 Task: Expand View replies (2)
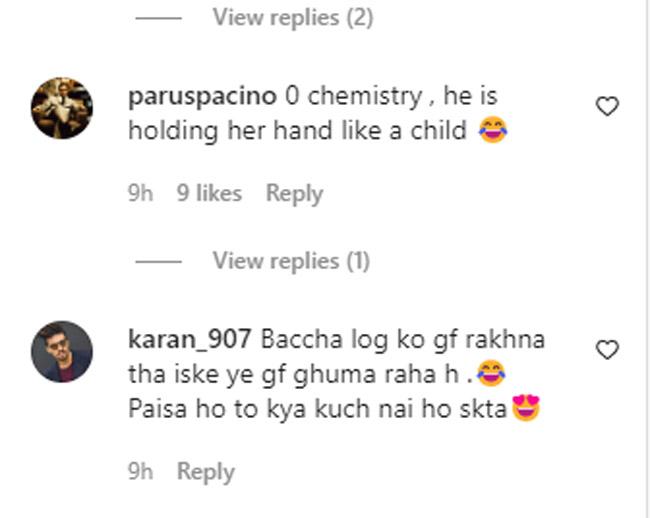[x=293, y=17]
